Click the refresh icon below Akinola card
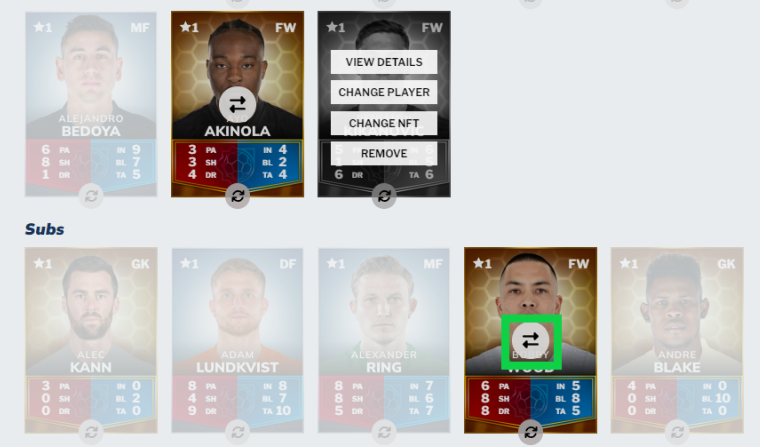Viewport: 760px width, 447px height. pos(238,196)
